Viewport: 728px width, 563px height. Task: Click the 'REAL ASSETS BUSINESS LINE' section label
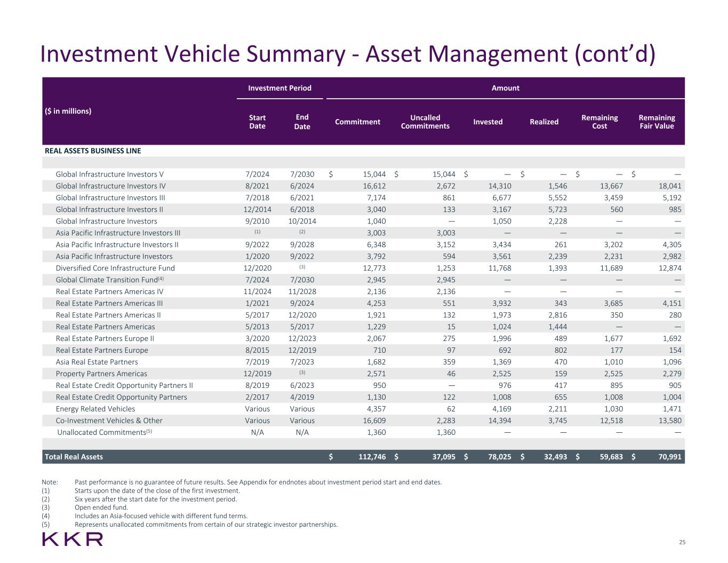pos(93,150)
